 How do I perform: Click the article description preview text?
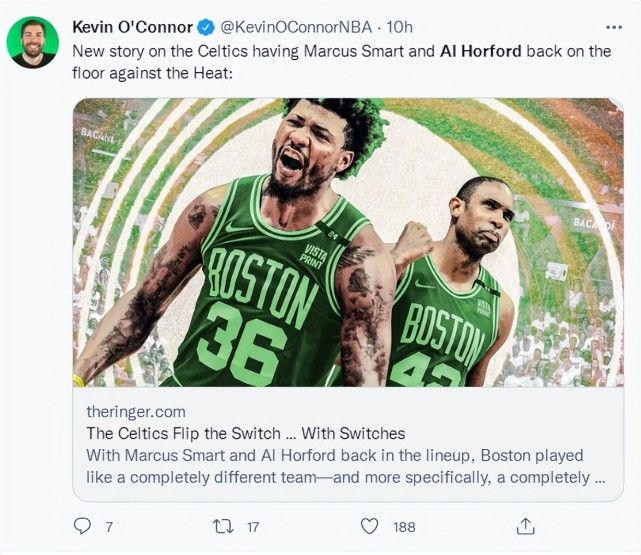coord(345,466)
